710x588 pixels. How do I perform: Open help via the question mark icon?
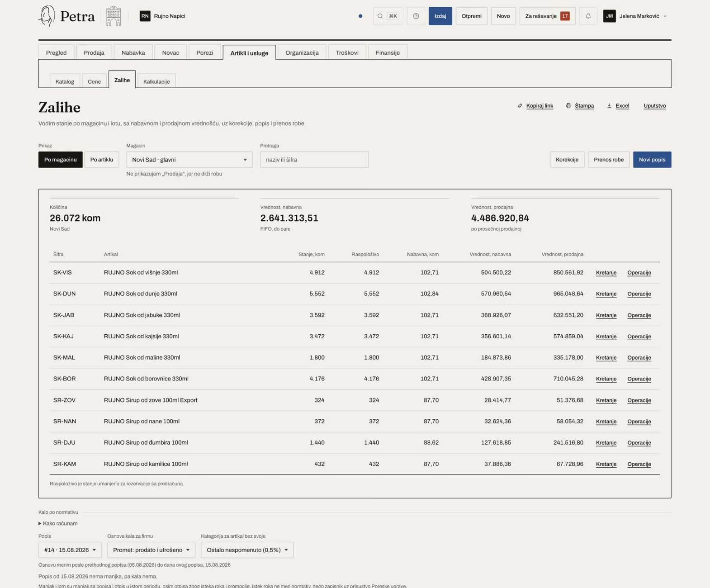(416, 16)
